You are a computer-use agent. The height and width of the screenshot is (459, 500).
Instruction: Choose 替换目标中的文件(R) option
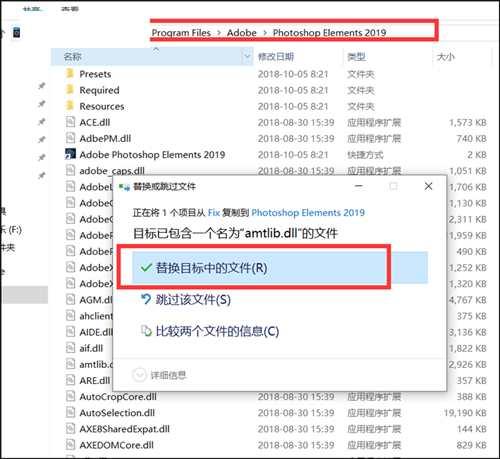[280, 268]
